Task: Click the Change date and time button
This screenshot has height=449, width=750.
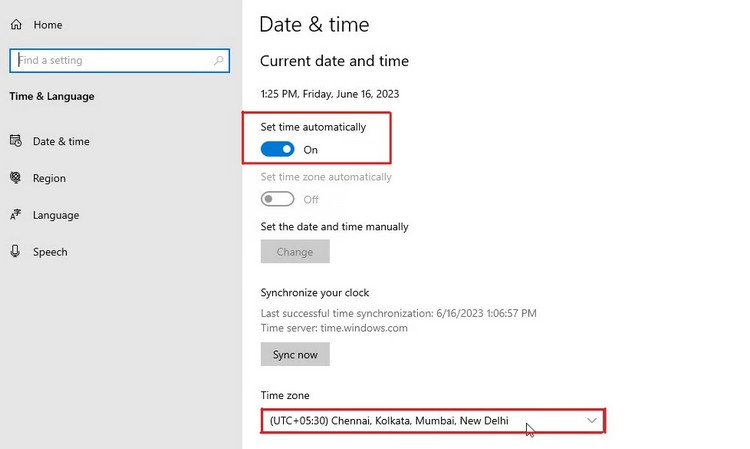Action: tap(295, 252)
